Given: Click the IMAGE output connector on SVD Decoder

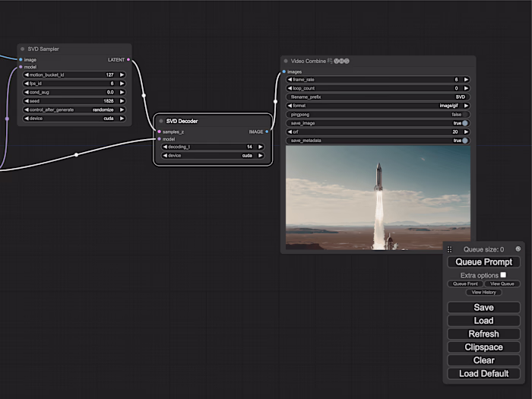Looking at the screenshot, I should tap(267, 131).
